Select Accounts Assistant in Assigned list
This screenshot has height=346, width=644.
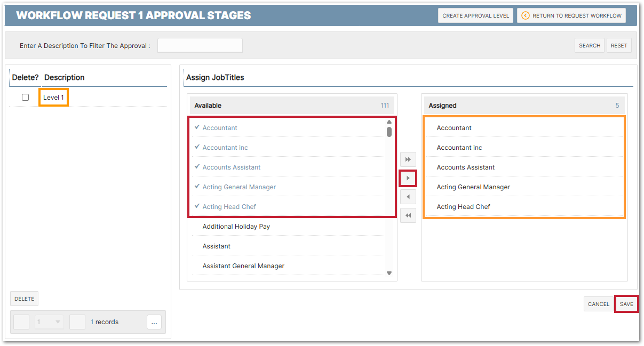pos(465,167)
